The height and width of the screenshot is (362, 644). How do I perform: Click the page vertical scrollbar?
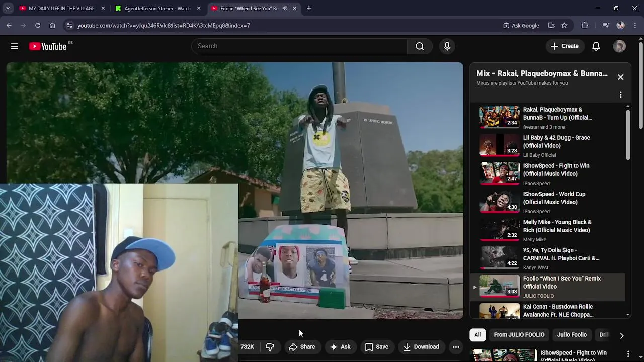(x=640, y=85)
